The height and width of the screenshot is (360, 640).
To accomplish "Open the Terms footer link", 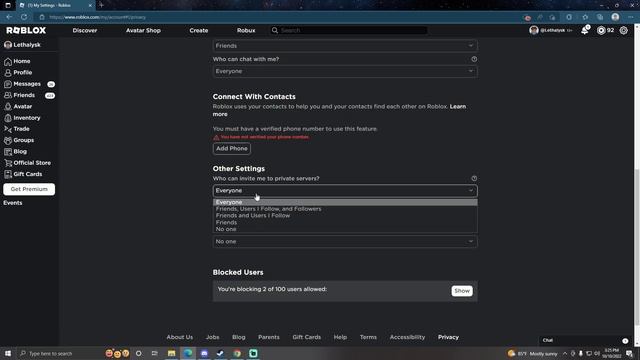I will click(x=368, y=337).
